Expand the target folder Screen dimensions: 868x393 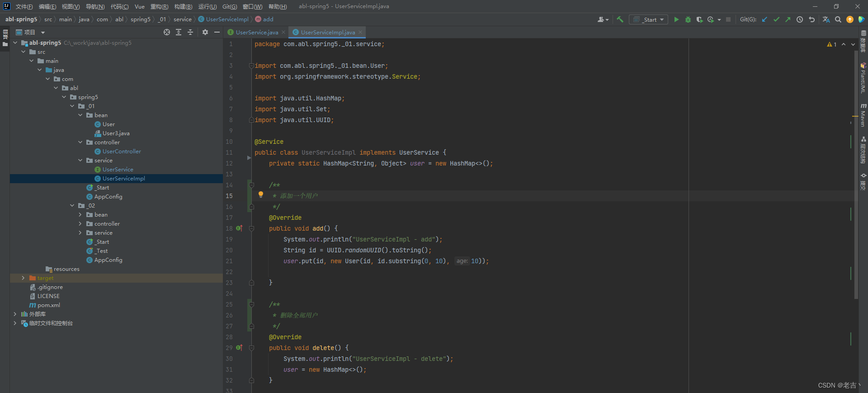tap(24, 278)
